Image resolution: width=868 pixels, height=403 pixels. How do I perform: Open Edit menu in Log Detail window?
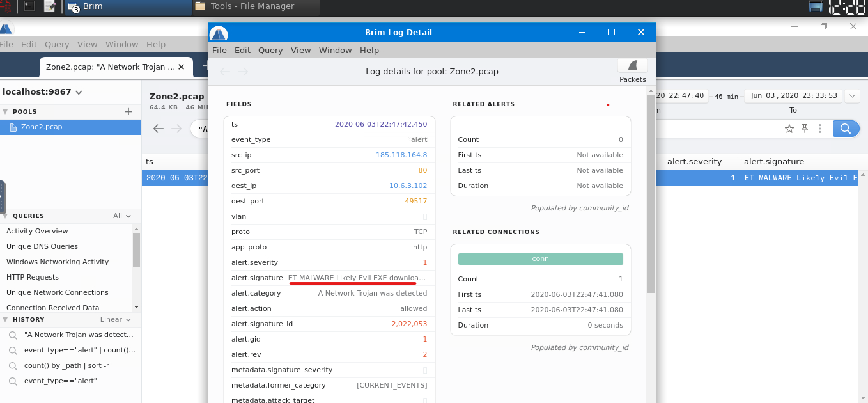[x=242, y=50]
